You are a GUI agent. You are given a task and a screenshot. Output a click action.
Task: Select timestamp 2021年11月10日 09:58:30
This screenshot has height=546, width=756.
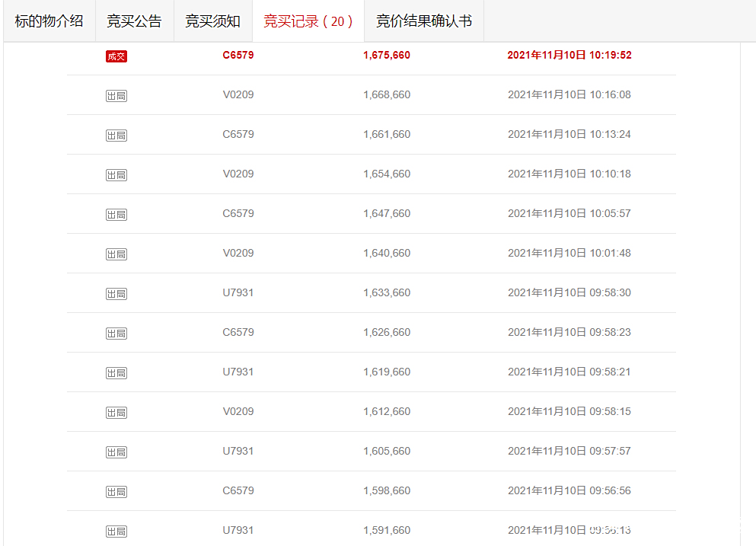coord(569,292)
